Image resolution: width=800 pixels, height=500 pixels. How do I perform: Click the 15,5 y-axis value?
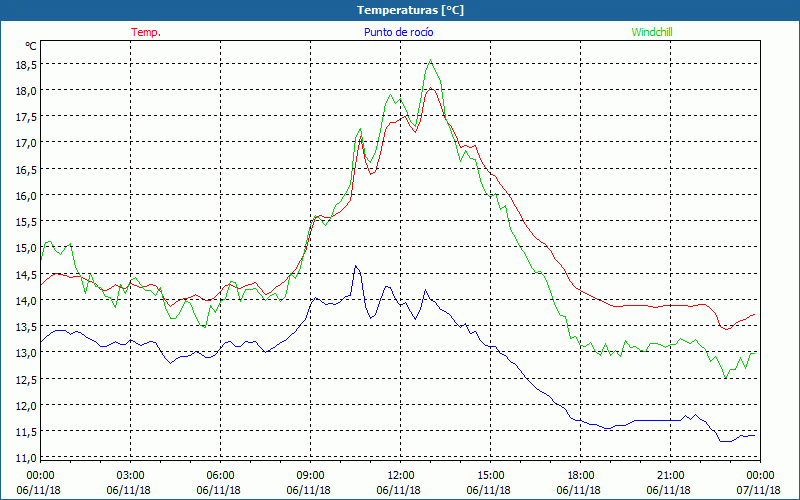[x=26, y=221]
